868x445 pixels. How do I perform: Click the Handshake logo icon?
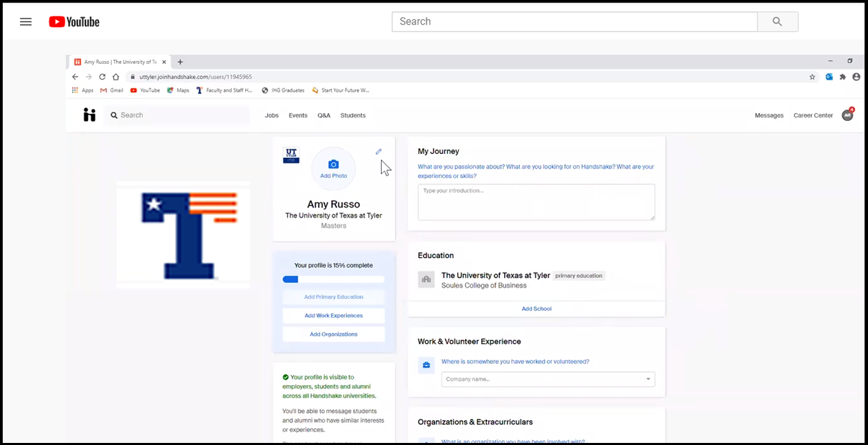89,115
